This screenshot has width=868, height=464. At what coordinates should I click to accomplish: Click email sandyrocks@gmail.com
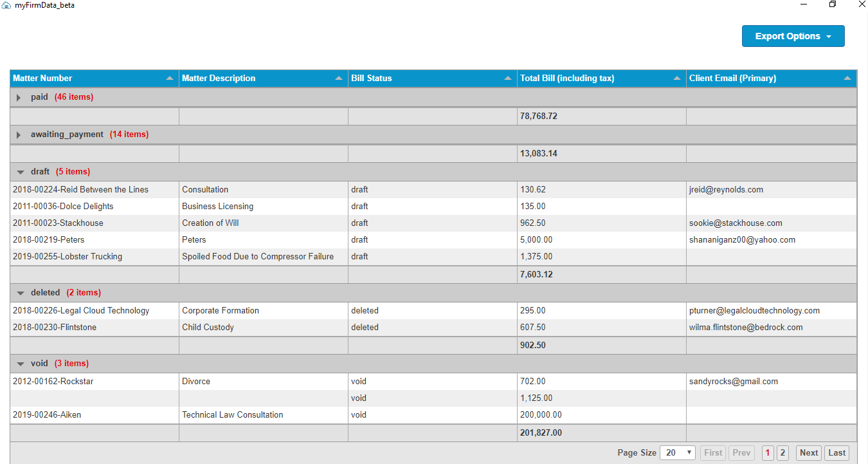coord(734,382)
